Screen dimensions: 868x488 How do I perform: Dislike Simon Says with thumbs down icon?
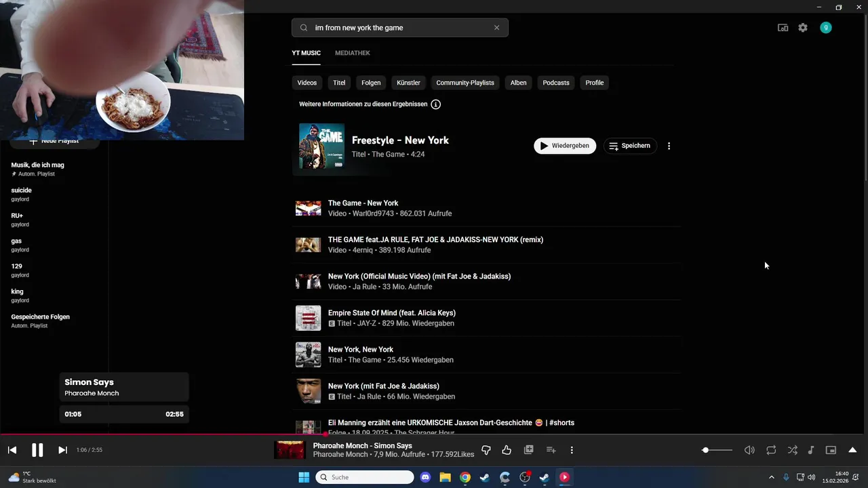486,450
